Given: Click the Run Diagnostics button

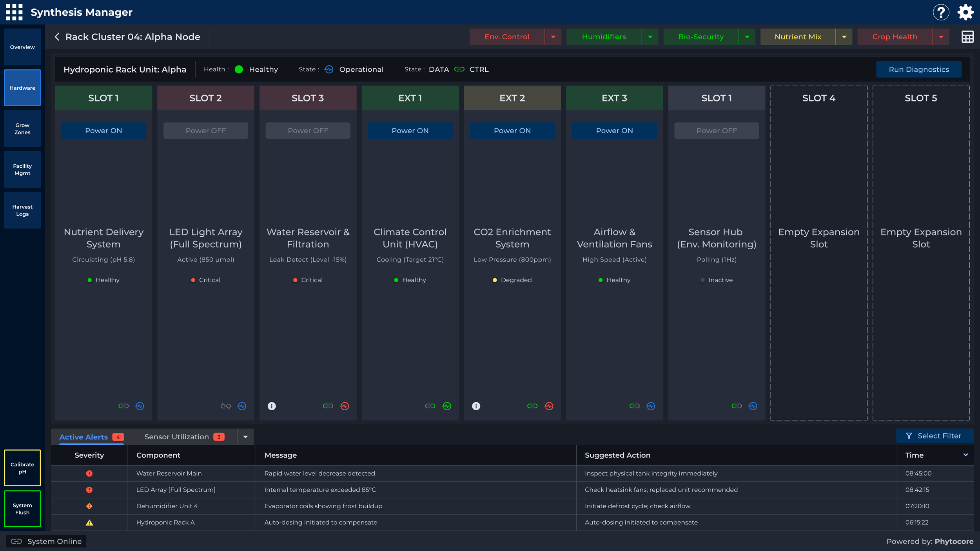Looking at the screenshot, I should click(x=919, y=69).
